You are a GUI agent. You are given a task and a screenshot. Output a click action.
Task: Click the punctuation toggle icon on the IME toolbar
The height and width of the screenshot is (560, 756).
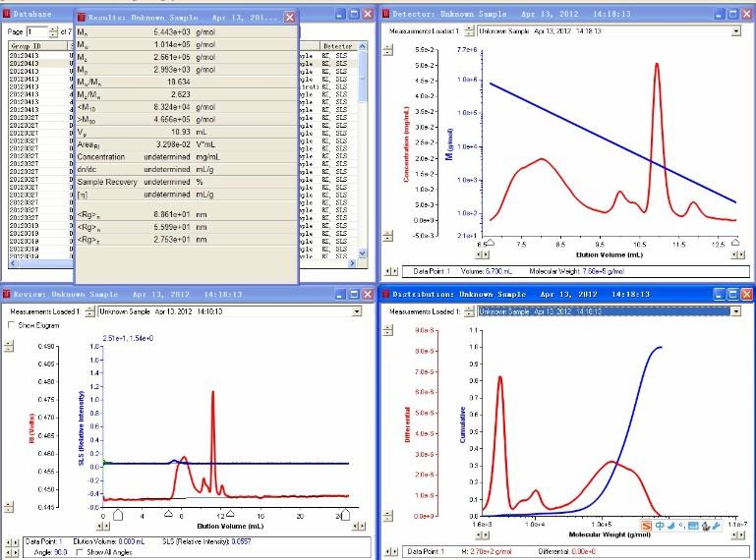681,526
